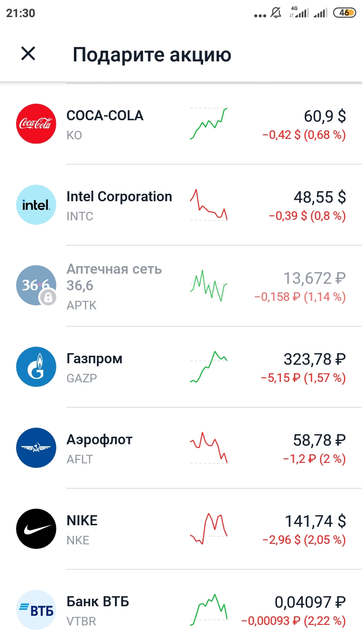Tap the Intel logo icon

click(36, 205)
